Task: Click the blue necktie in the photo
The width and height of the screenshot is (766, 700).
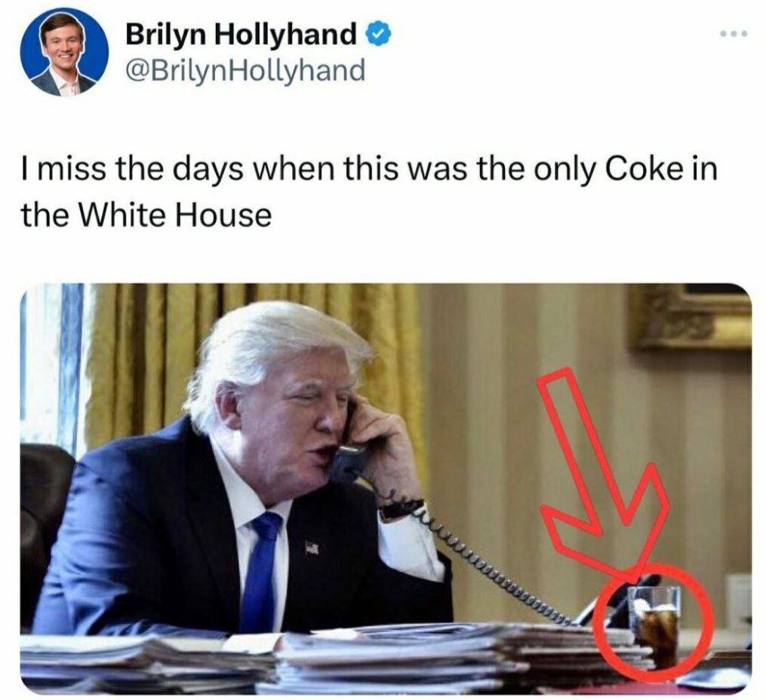Action: tap(260, 570)
